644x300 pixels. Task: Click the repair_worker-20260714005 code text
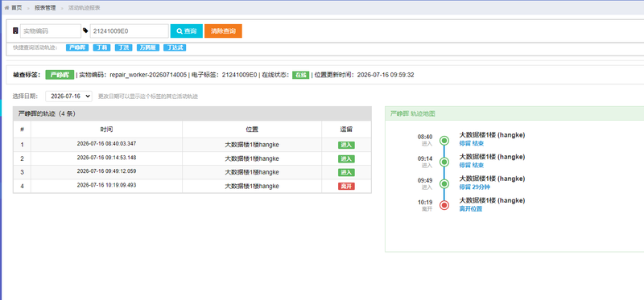pos(148,75)
